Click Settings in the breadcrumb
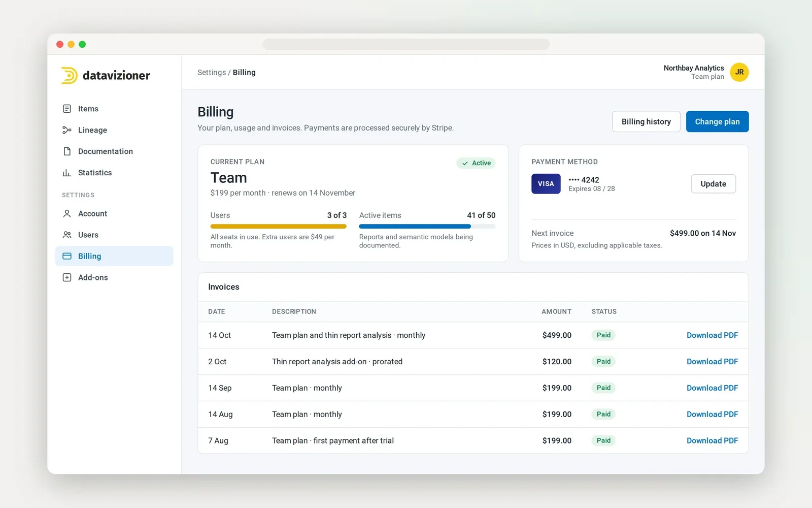 click(212, 72)
